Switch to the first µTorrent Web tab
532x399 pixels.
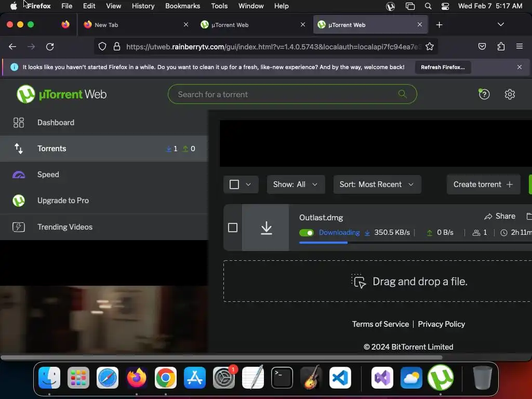254,25
